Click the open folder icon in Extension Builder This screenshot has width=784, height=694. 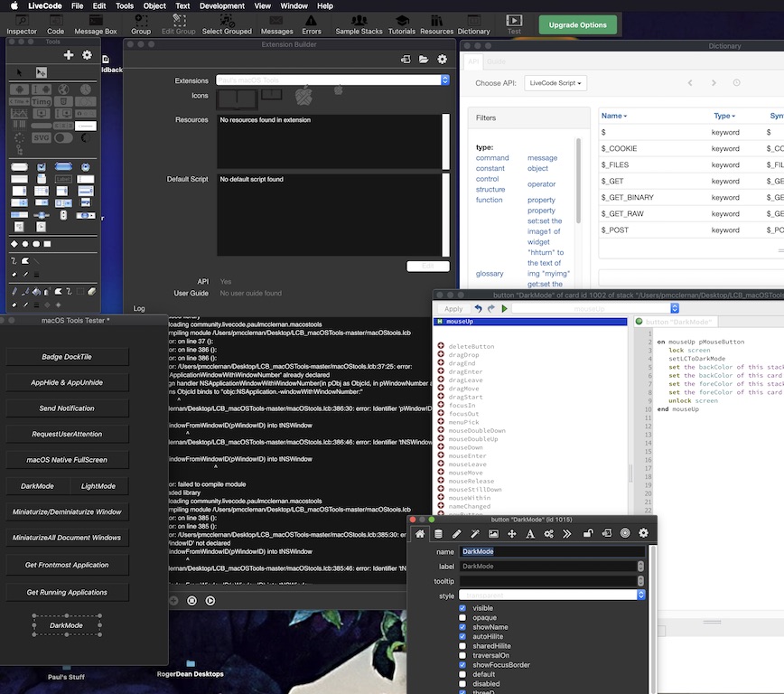click(424, 60)
